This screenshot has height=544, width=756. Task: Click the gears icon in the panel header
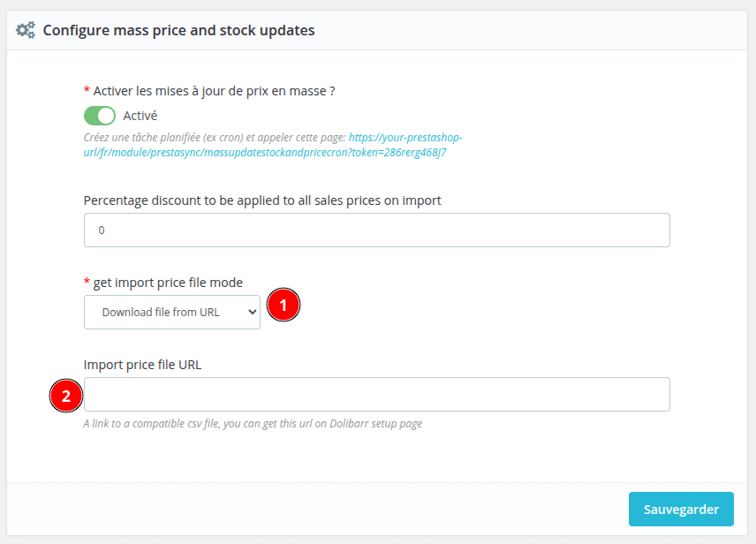[x=26, y=30]
